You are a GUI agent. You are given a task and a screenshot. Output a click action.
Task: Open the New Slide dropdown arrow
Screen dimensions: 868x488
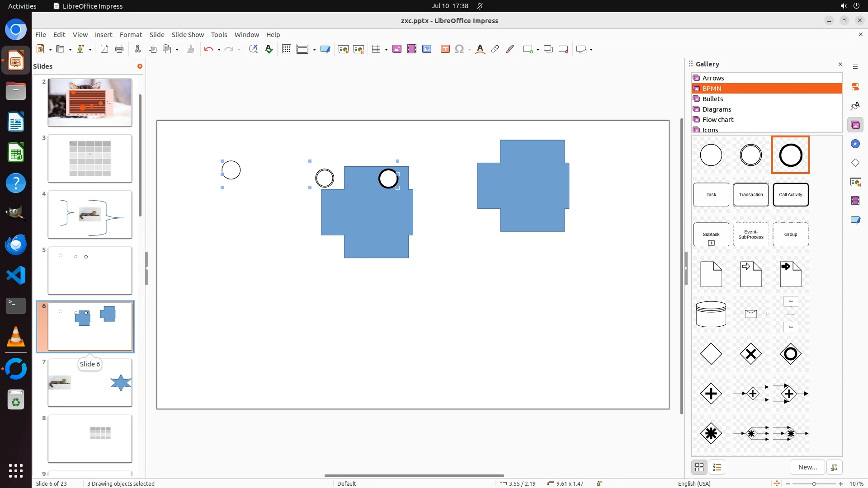click(538, 49)
